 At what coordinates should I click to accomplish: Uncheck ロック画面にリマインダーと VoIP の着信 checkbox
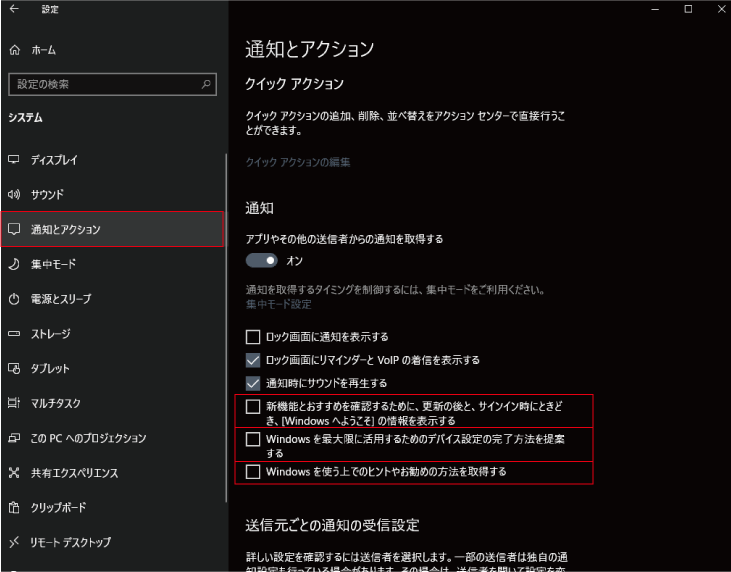(x=253, y=360)
